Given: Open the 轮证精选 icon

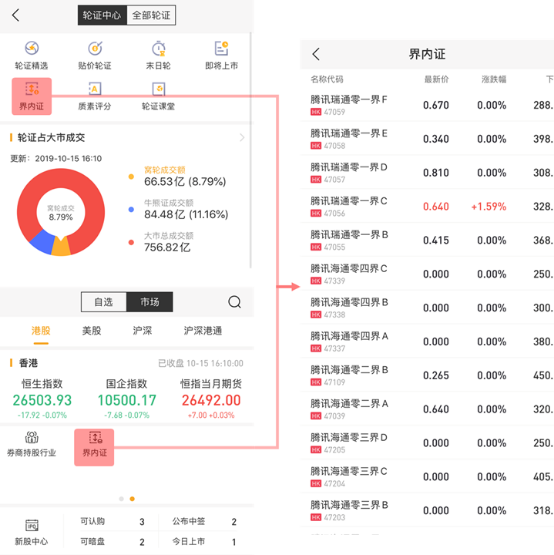Looking at the screenshot, I should 32,48.
